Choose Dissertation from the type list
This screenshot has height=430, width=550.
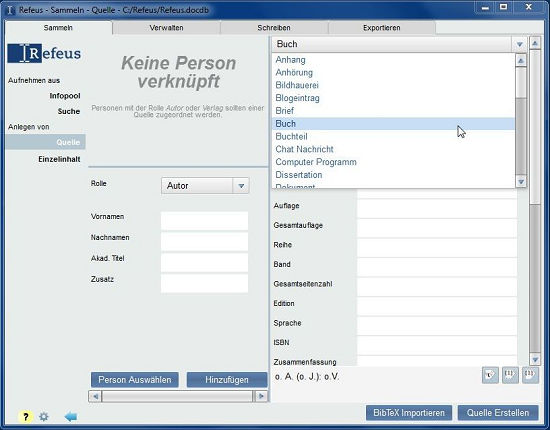pyautogui.click(x=393, y=175)
